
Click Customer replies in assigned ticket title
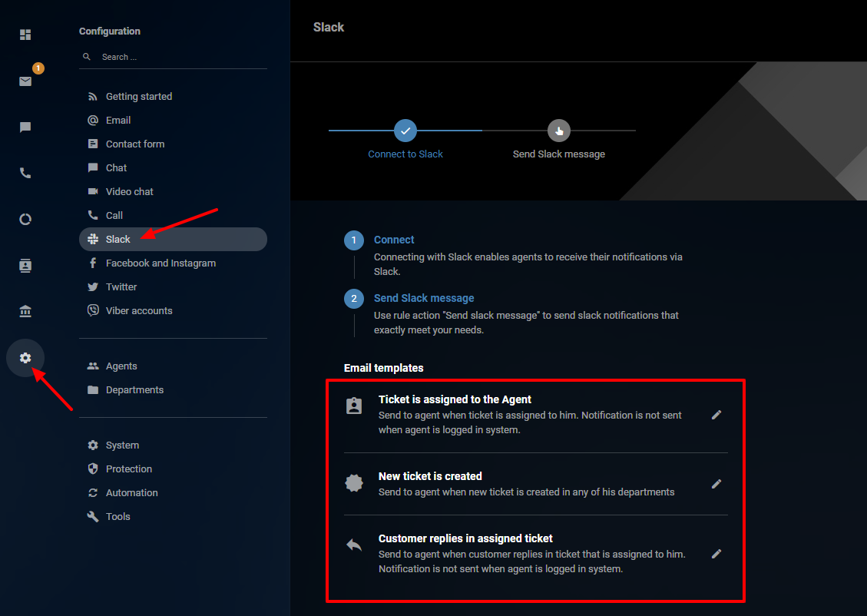(465, 538)
